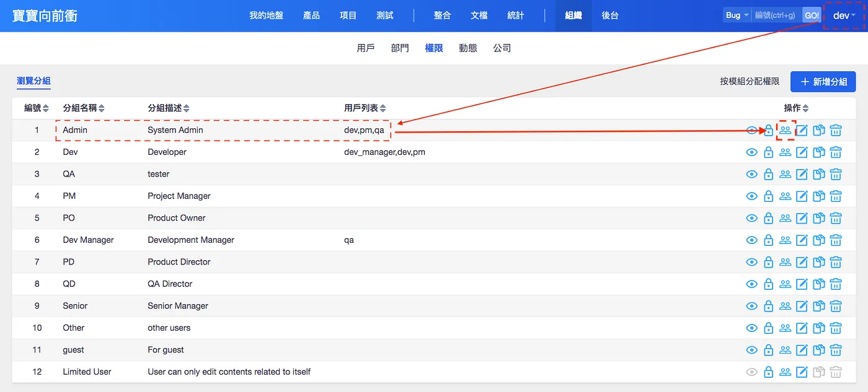Screen dimensions: 868x392
Task: Open permission lock for the Dev group
Action: click(768, 152)
